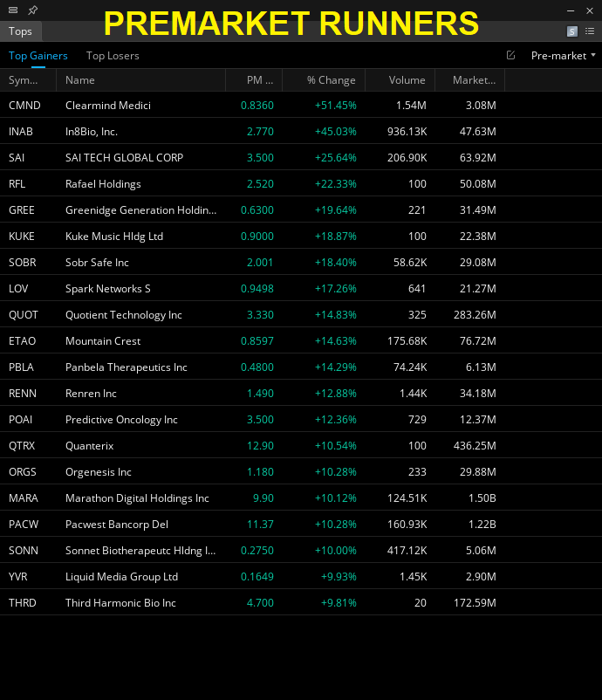Click Sonnet Biotherapeutc Hldng name
This screenshot has height=700, width=602.
pyautogui.click(x=140, y=551)
